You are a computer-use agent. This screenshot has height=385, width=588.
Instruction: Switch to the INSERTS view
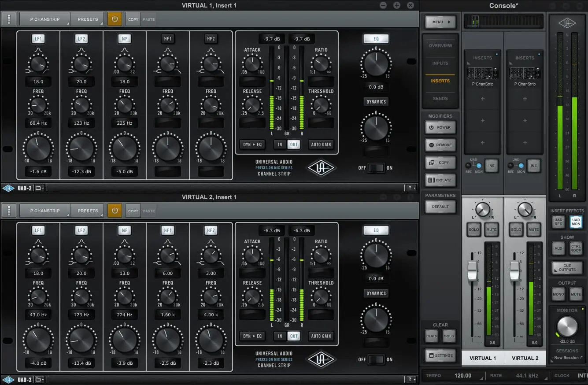[x=440, y=81]
